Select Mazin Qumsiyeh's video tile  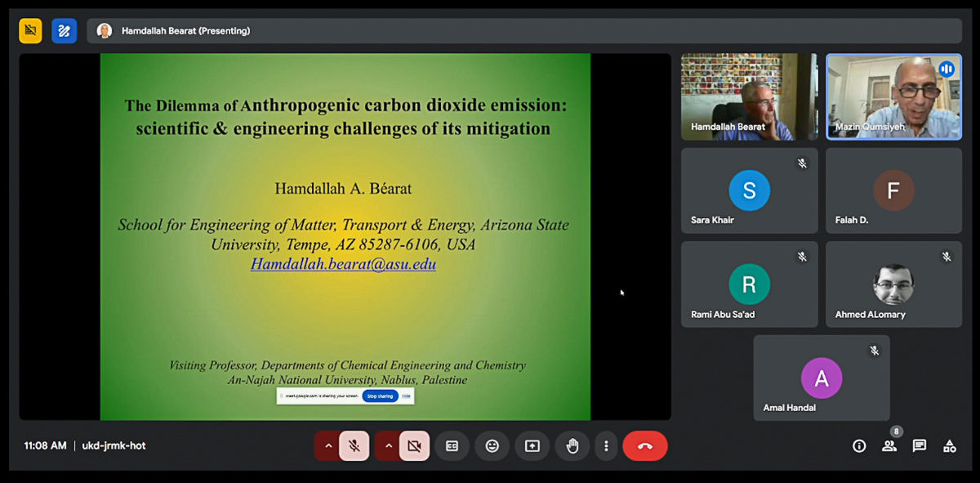pyautogui.click(x=893, y=96)
